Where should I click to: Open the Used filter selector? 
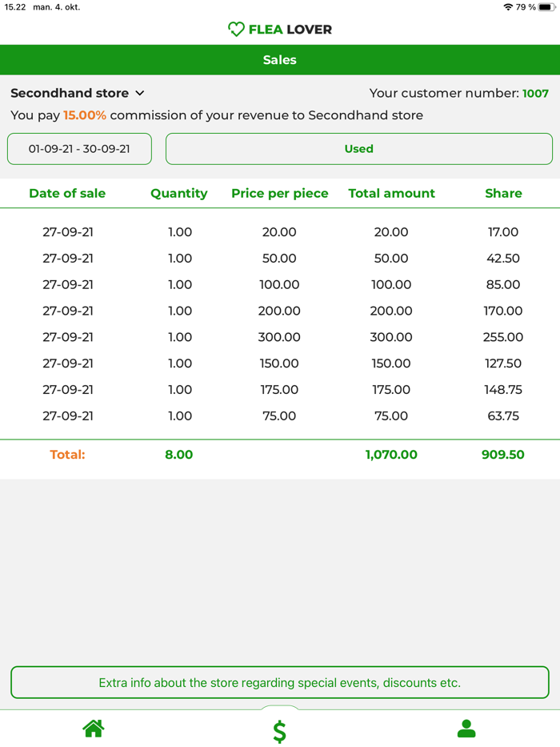click(x=358, y=149)
